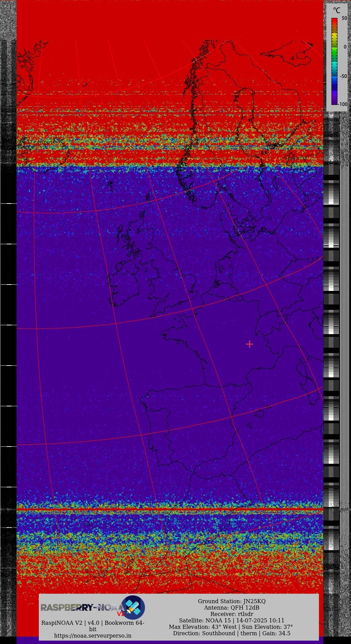
Task: Click the Direction: Southbound info line
Action: 232,633
